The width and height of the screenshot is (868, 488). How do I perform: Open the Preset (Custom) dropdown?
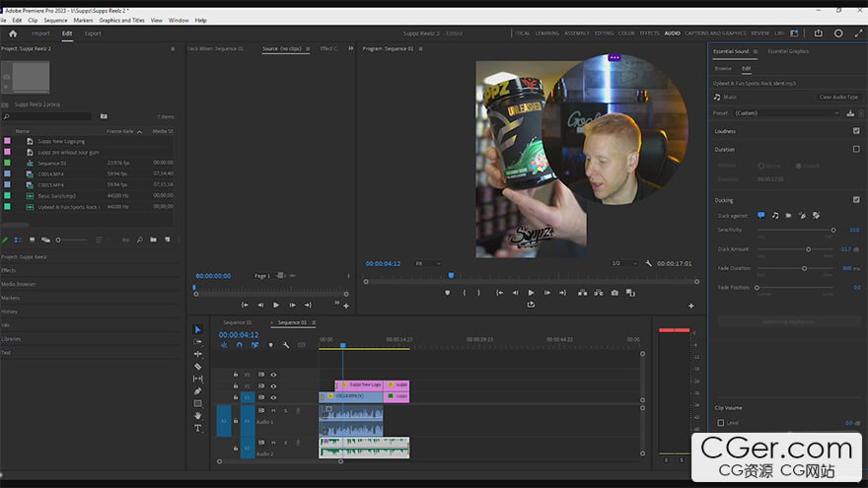(x=787, y=113)
